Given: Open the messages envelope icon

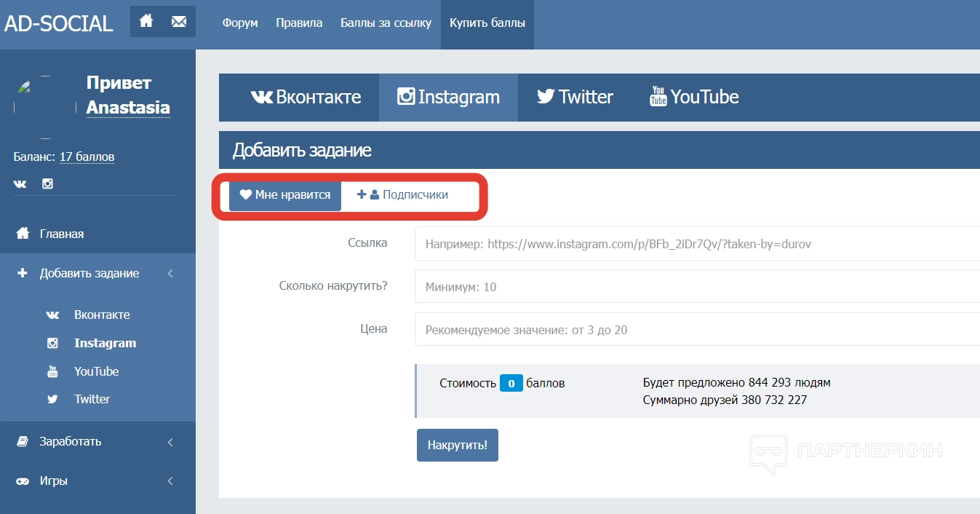Looking at the screenshot, I should point(179,21).
